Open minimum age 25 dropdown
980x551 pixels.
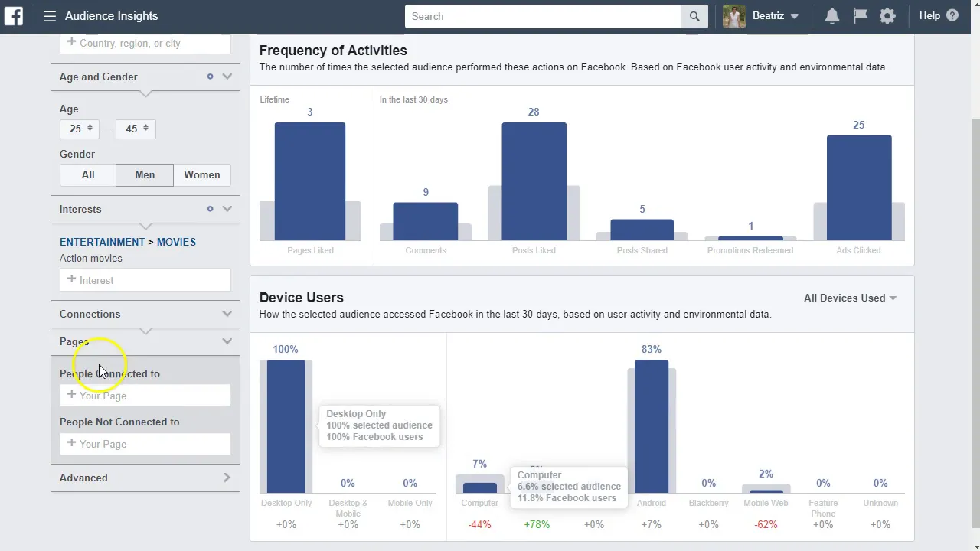point(80,129)
